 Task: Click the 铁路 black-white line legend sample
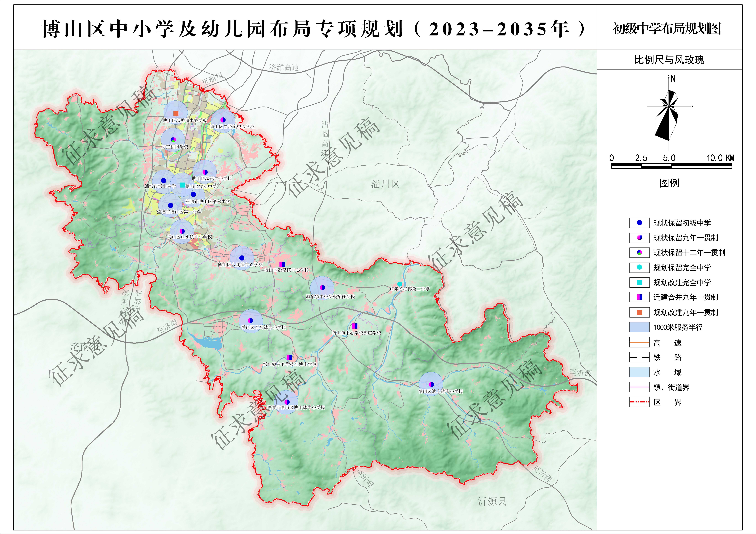pos(639,357)
